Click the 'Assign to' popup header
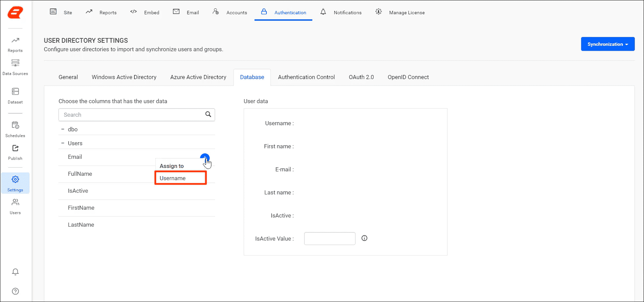 [x=172, y=166]
